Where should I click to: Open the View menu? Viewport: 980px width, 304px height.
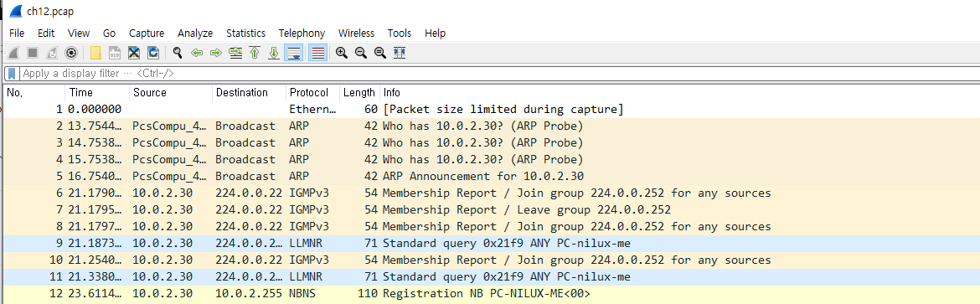click(x=79, y=33)
